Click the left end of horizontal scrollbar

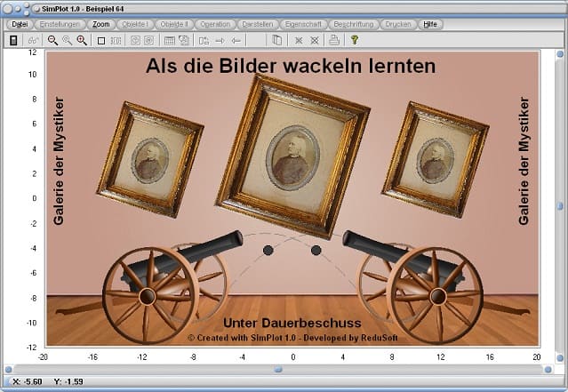pyautogui.click(x=8, y=370)
